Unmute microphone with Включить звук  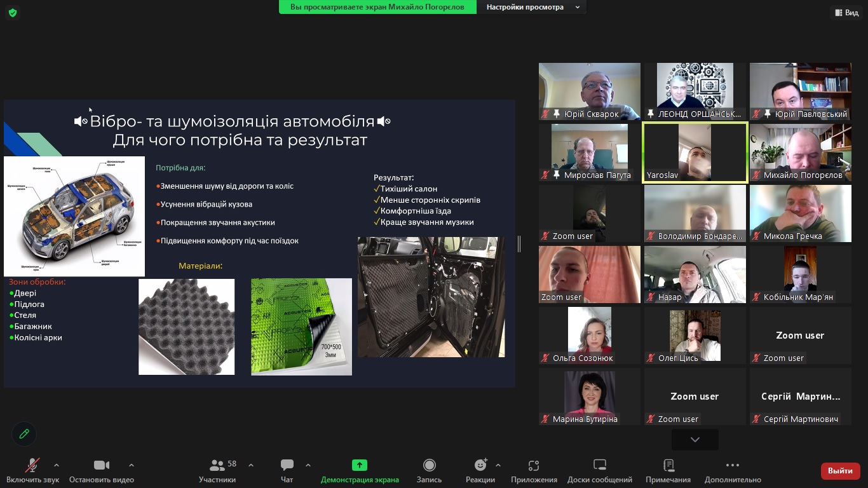(32, 466)
